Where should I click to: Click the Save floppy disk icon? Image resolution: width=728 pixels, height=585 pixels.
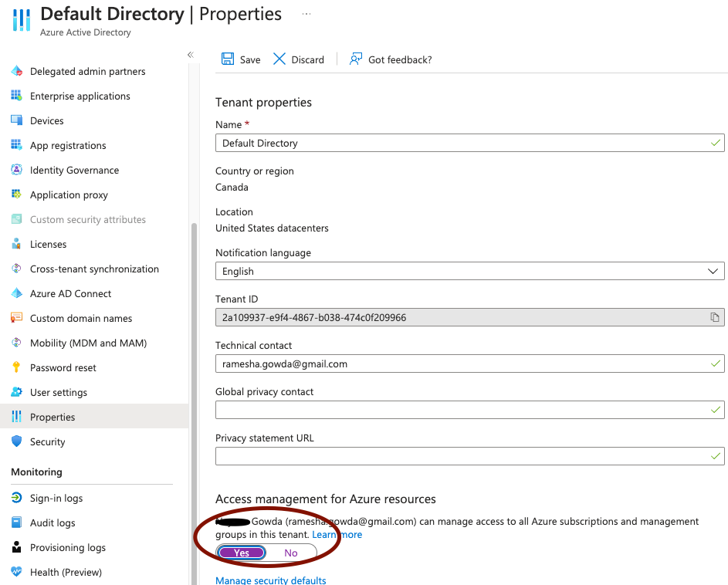[x=228, y=59]
